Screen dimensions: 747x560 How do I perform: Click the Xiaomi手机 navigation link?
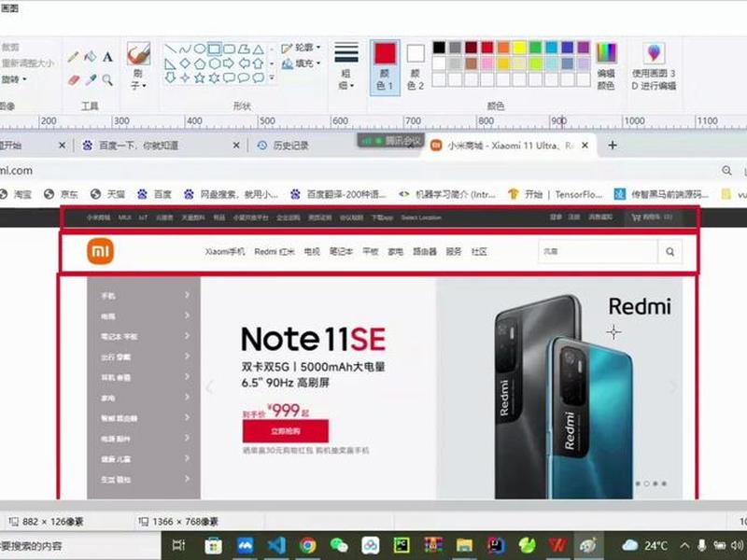(x=225, y=251)
